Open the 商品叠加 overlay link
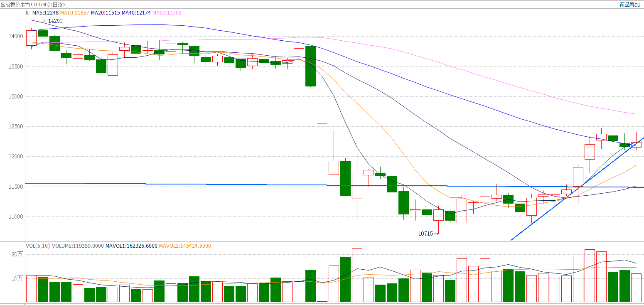The height and width of the screenshot is (305, 644). tap(629, 5)
